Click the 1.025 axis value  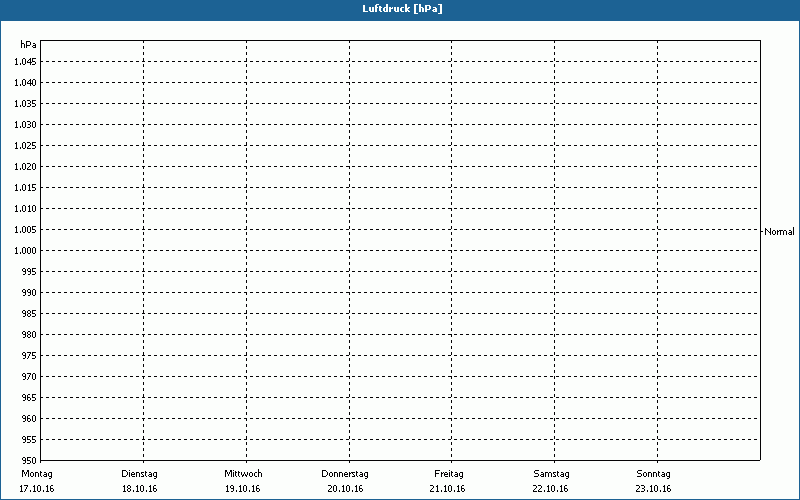[25, 145]
